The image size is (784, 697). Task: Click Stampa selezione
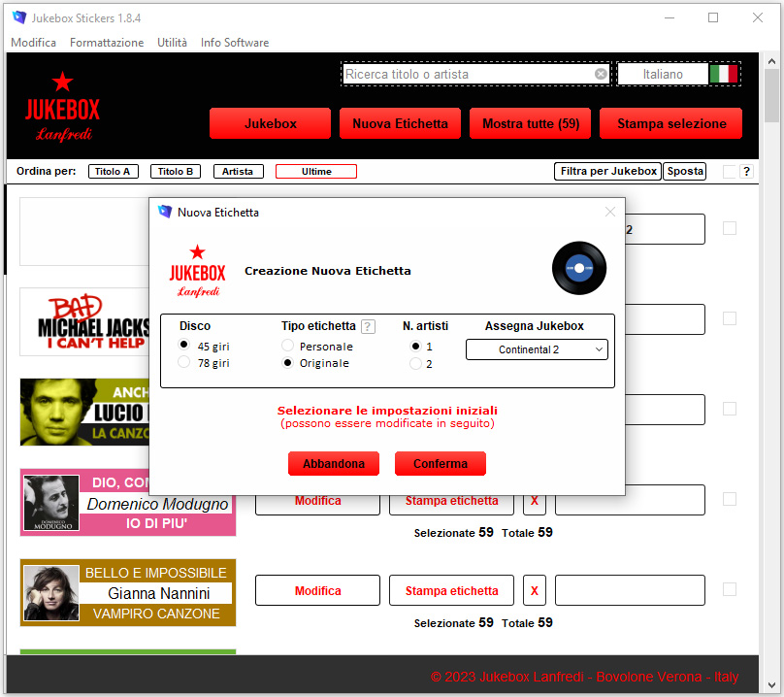point(671,123)
